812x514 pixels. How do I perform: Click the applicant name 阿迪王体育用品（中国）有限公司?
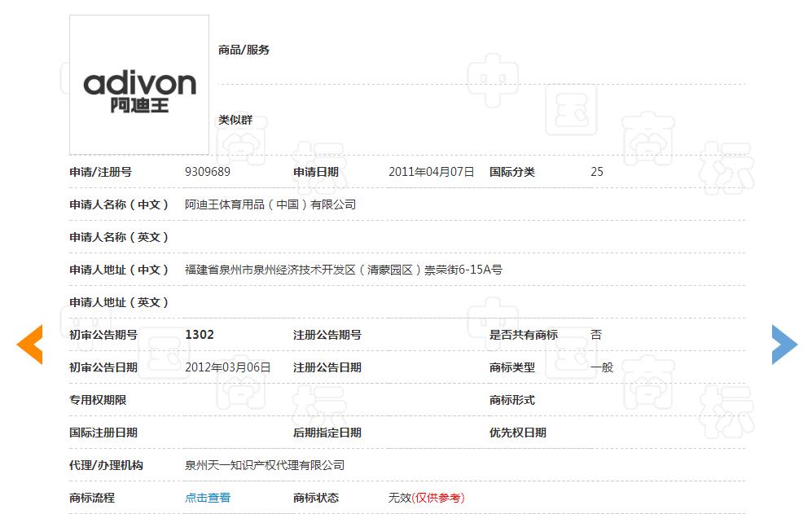coord(272,204)
